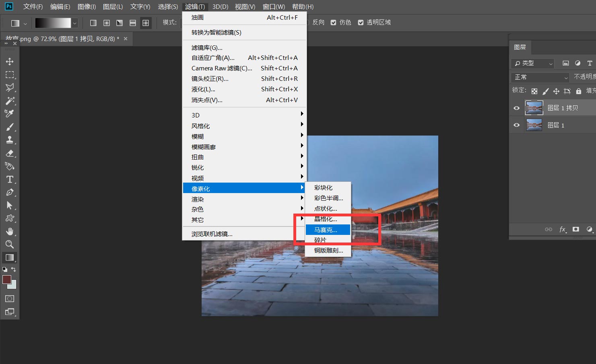This screenshot has width=596, height=364.
Task: Choose linear gradient style
Action: click(93, 23)
